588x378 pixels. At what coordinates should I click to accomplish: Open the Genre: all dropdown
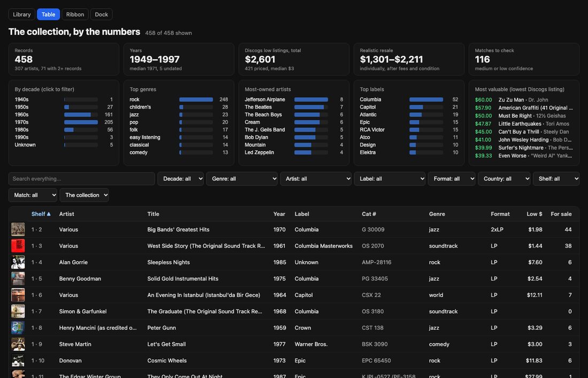coord(242,179)
